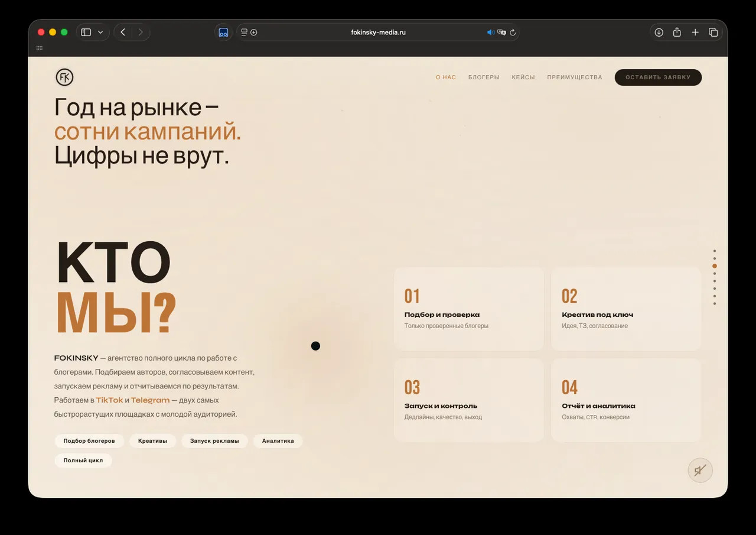Viewport: 756px width, 535px height.
Task: Select the Запуск рекламы tag
Action: pyautogui.click(x=214, y=441)
